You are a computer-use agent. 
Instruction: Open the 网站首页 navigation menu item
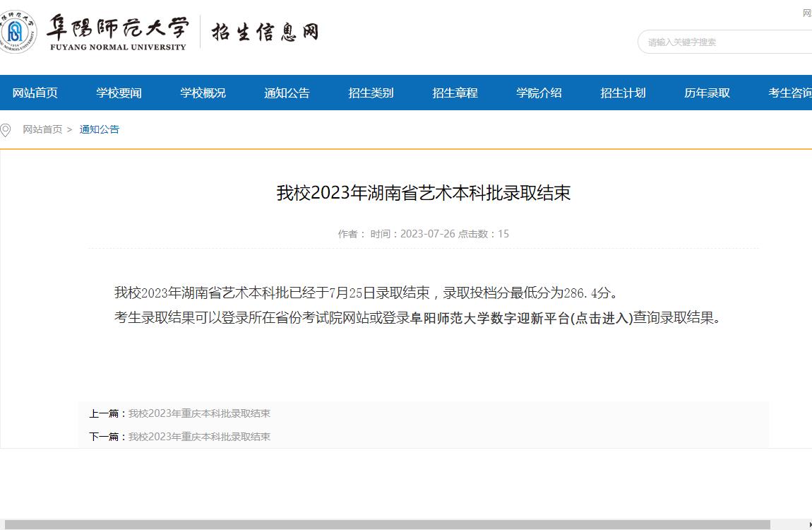[x=35, y=93]
